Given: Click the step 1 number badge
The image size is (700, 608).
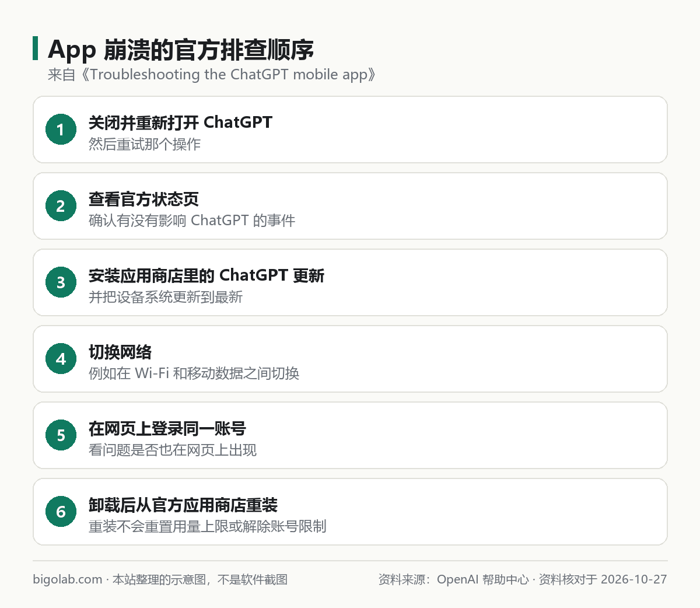Looking at the screenshot, I should (x=61, y=130).
